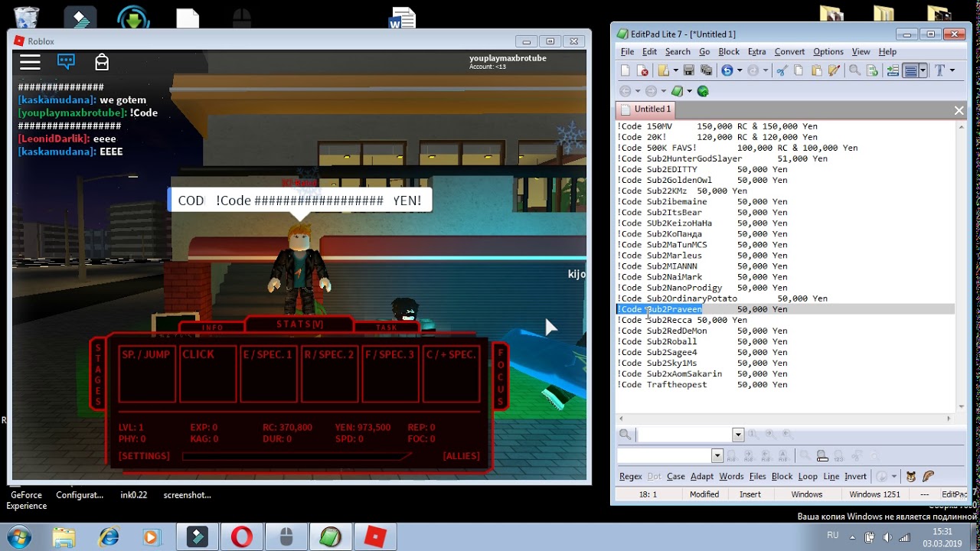Open the TASK tab in Roblox game
The image size is (980, 551).
(387, 328)
